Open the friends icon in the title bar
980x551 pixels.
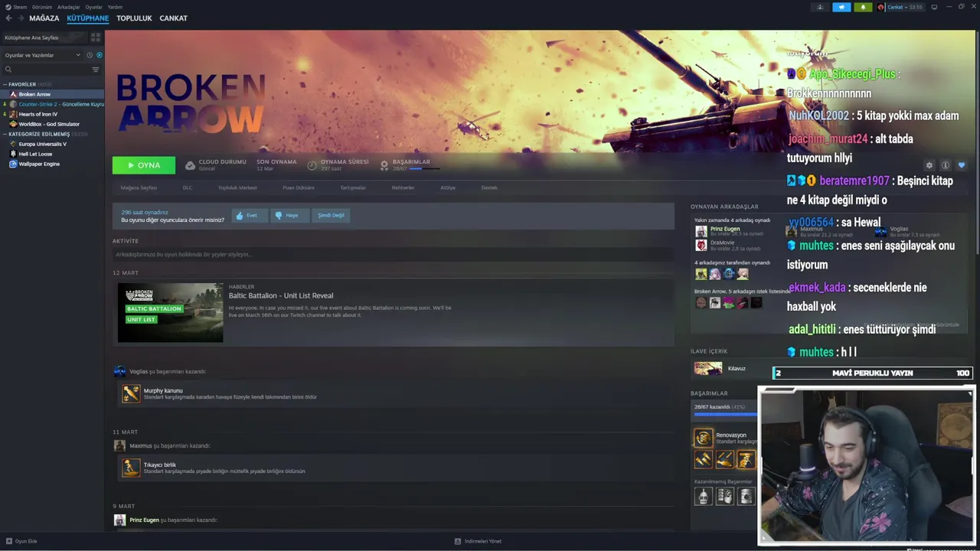820,7
